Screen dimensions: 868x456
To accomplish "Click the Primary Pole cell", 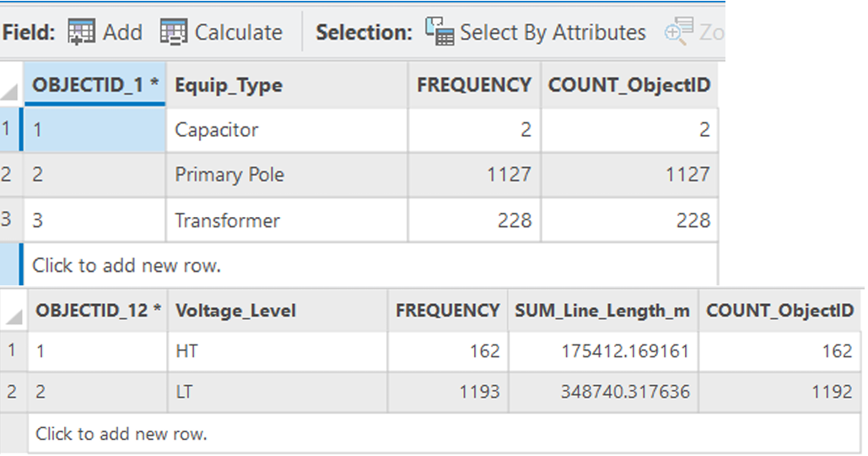I will 287,175.
